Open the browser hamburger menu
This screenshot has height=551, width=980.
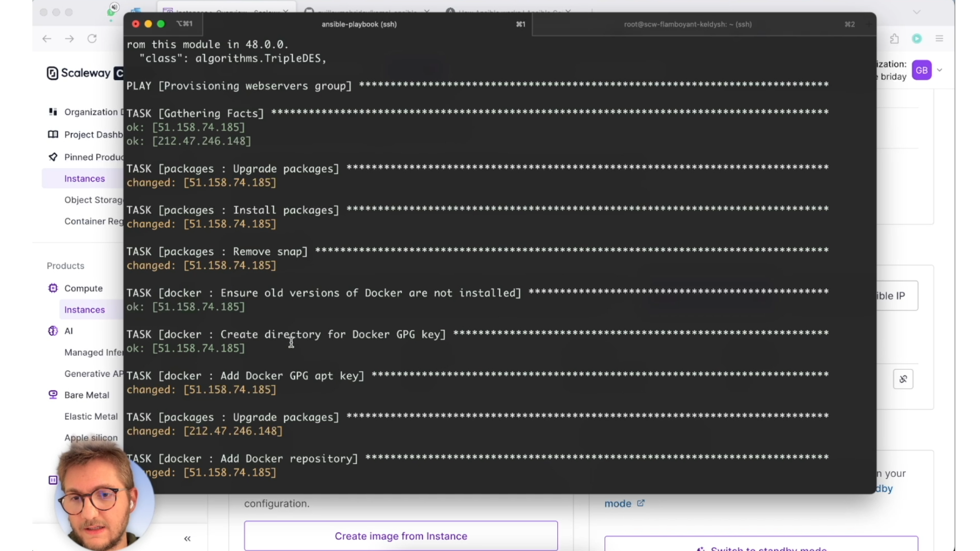(939, 39)
